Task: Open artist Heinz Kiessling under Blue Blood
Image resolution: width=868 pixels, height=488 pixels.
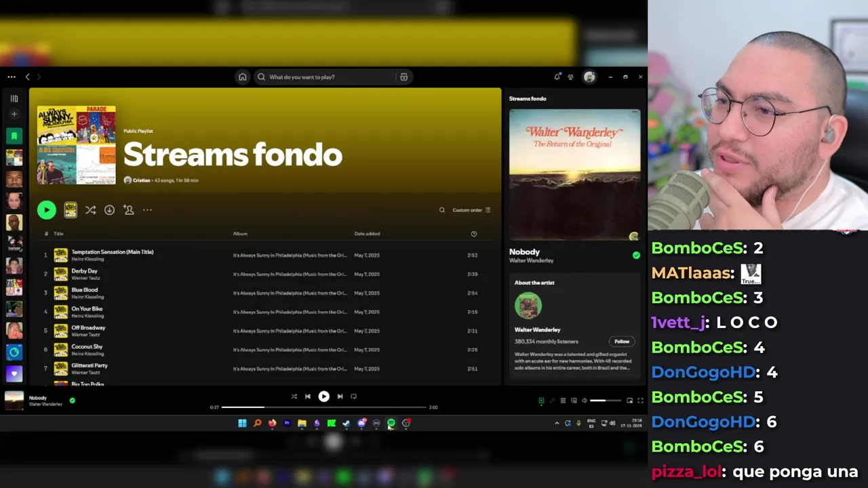Action: pyautogui.click(x=87, y=297)
